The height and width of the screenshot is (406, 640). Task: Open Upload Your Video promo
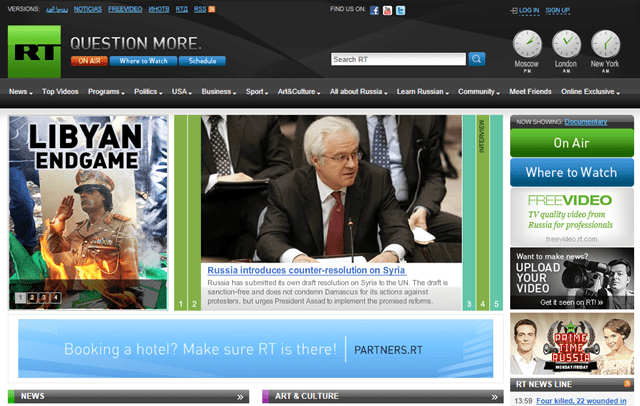(x=572, y=278)
